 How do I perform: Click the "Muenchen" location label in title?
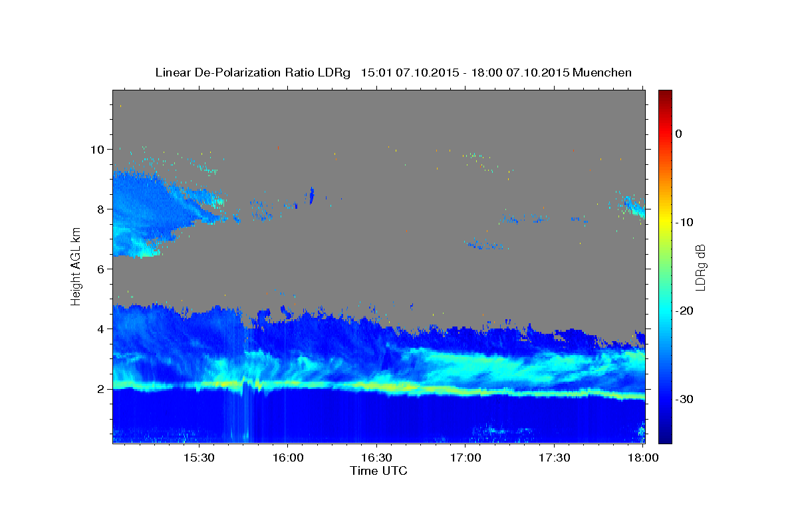pyautogui.click(x=601, y=72)
